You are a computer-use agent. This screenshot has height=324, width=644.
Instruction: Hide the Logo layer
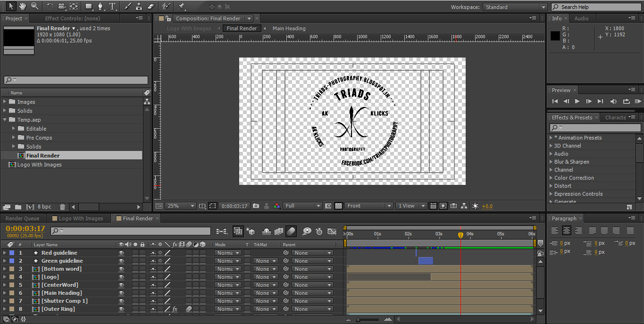(121, 277)
